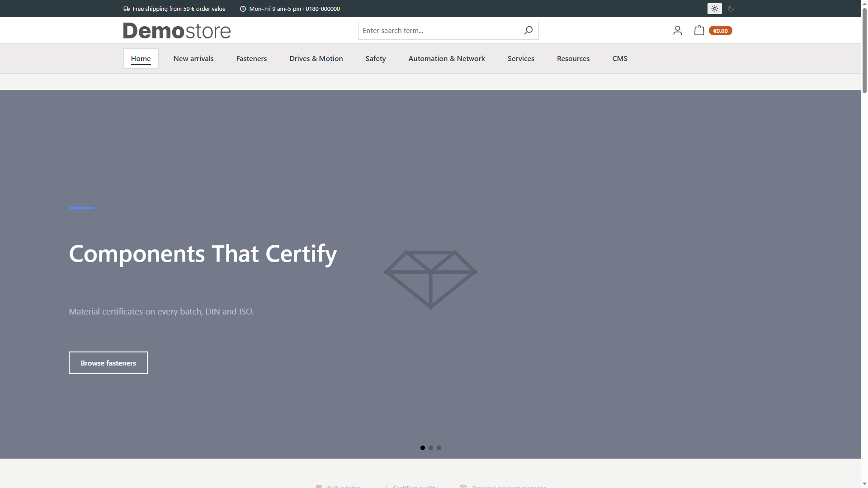868x488 pixels.
Task: Open the shopping cart bag icon
Action: 699,30
